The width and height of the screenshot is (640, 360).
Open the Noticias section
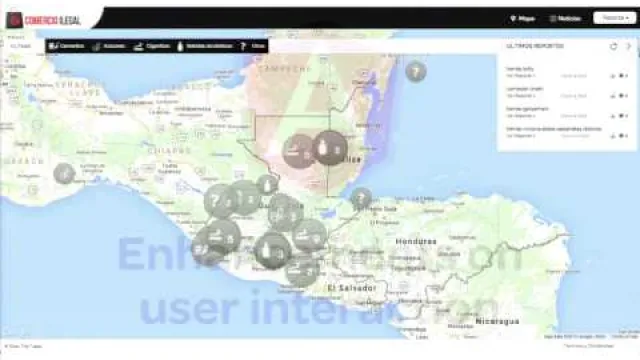[x=565, y=18]
